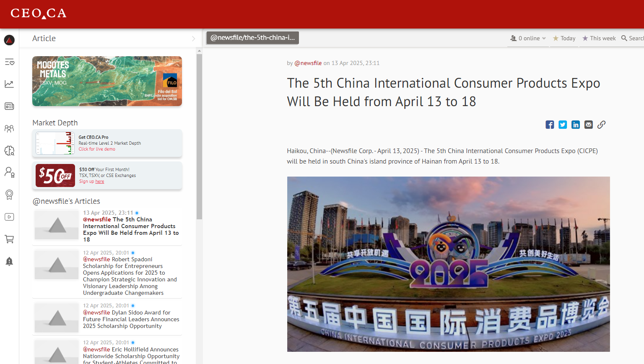Open the community people icon in sidebar
Screen dimensions: 644x364
(x=9, y=129)
